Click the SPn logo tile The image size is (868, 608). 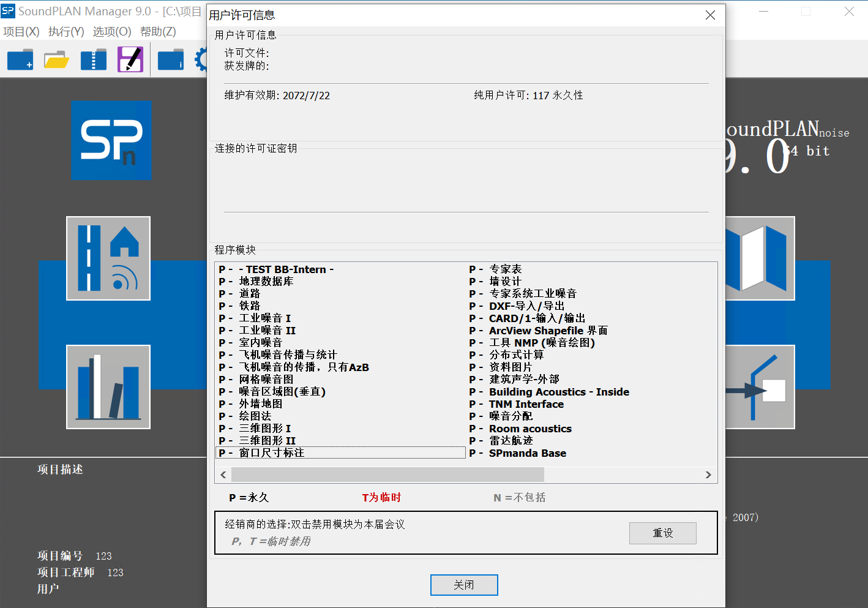tap(111, 140)
